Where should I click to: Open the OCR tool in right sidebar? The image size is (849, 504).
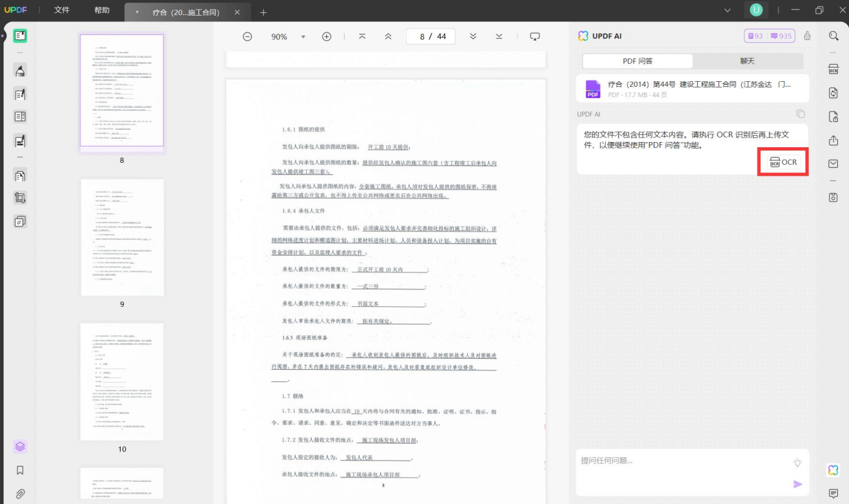pyautogui.click(x=833, y=70)
